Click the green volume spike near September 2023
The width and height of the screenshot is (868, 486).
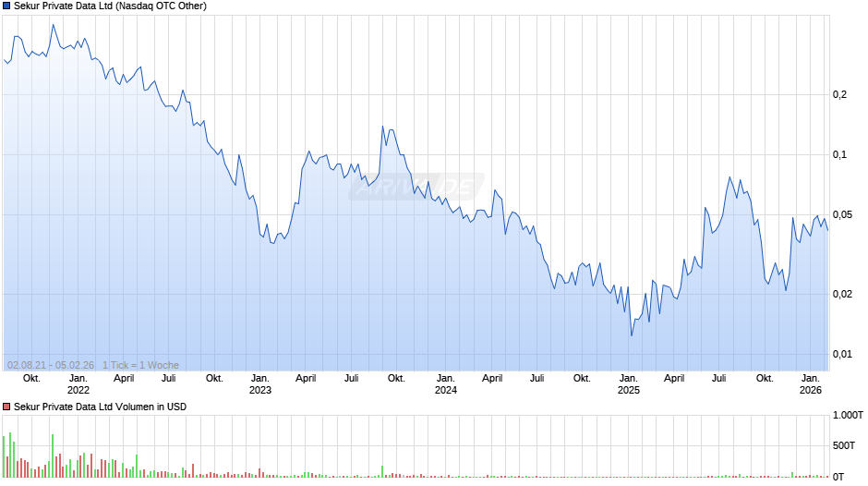pos(382,471)
